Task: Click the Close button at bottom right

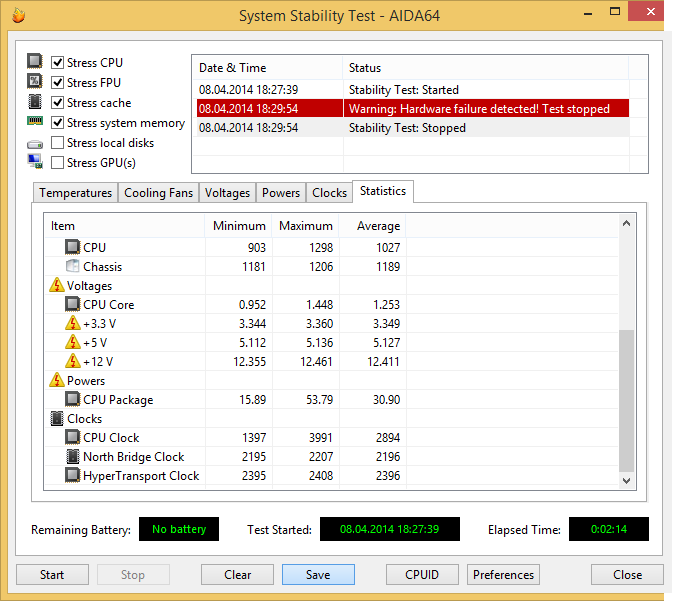Action: (627, 575)
